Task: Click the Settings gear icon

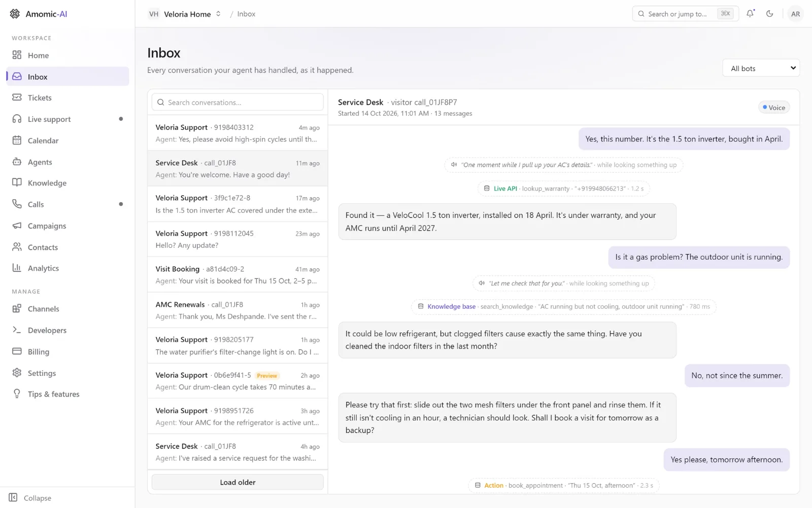Action: tap(17, 373)
